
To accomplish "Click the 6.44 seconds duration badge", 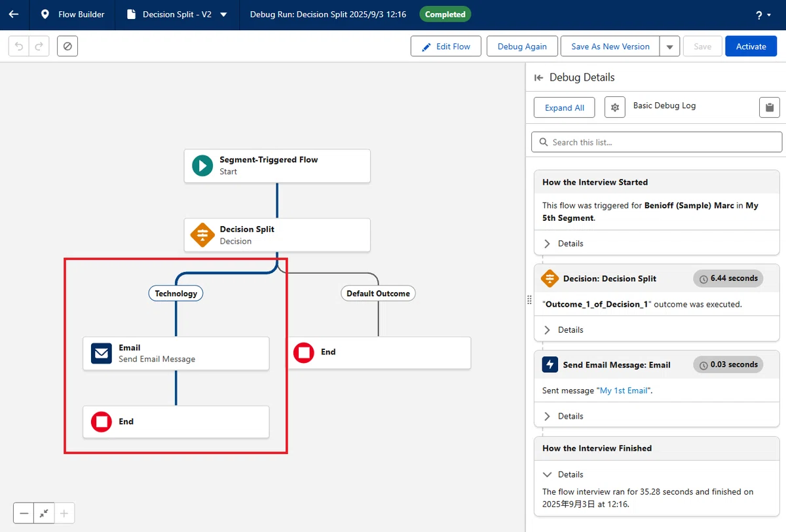I will 728,278.
